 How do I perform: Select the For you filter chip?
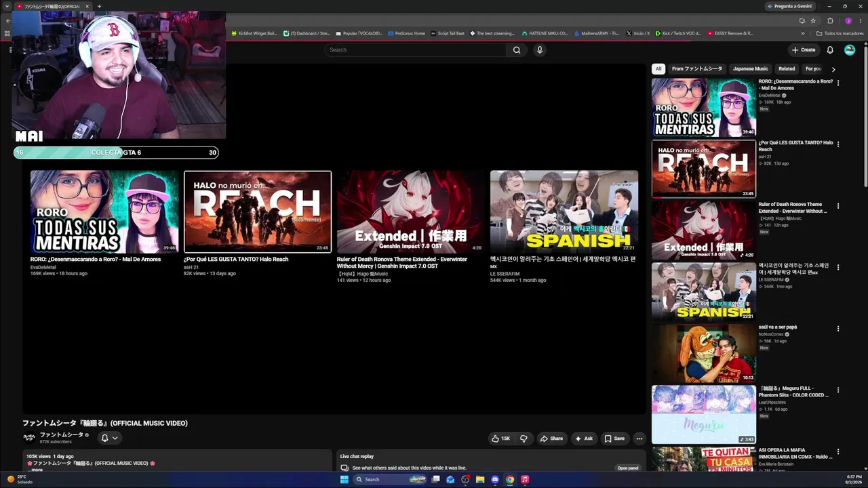coord(813,68)
